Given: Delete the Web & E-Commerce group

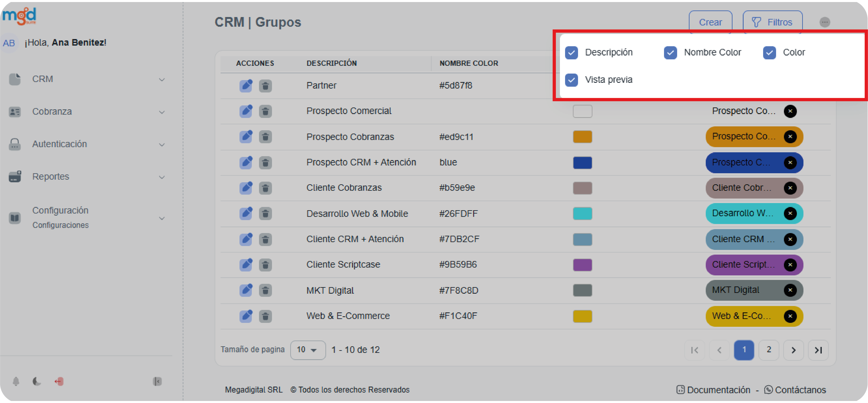Looking at the screenshot, I should point(265,316).
